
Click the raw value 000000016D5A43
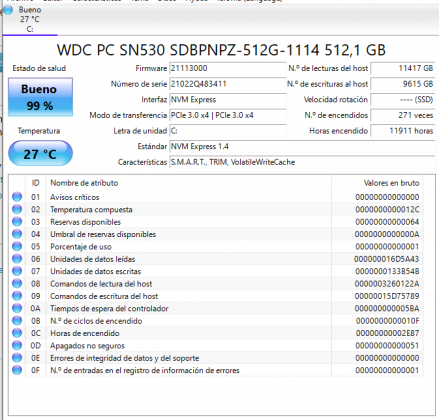click(387, 259)
